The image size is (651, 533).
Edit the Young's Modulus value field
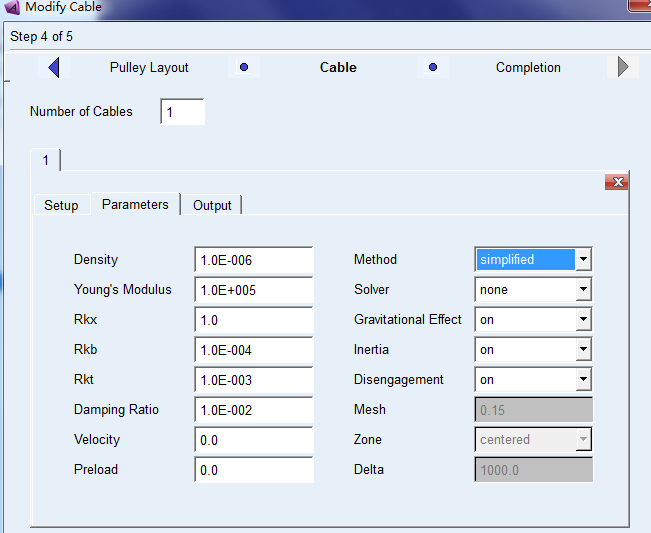(253, 290)
